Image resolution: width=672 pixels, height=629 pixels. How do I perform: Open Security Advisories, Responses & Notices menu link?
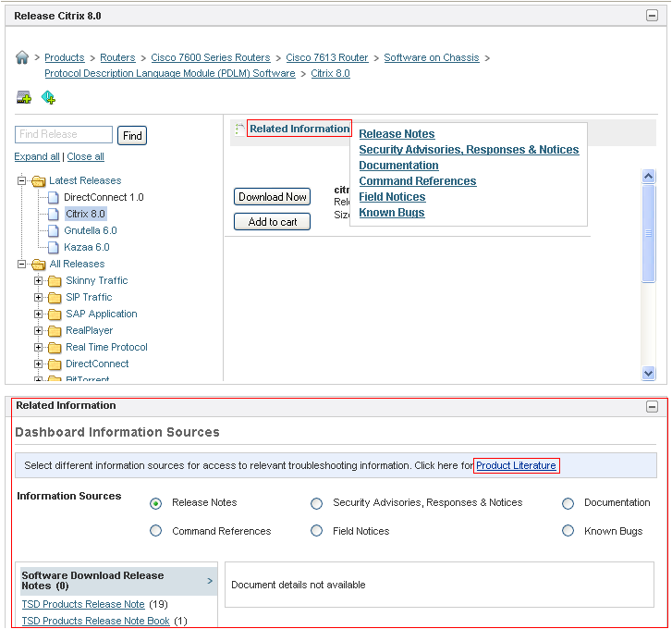pyautogui.click(x=469, y=150)
